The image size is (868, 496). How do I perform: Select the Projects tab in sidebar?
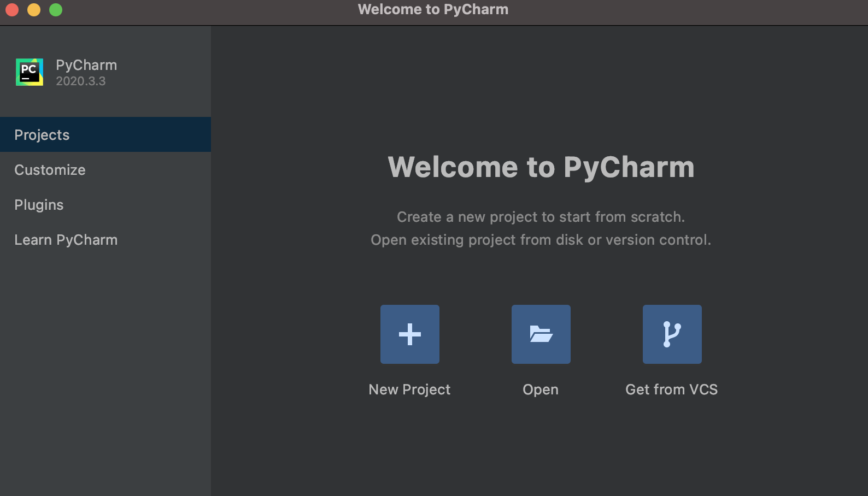coord(105,134)
